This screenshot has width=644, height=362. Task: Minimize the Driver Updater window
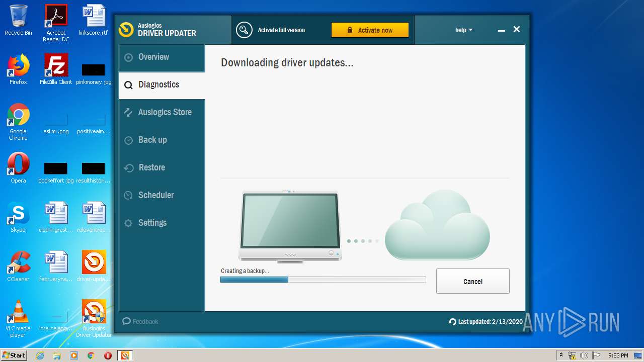[x=501, y=30]
